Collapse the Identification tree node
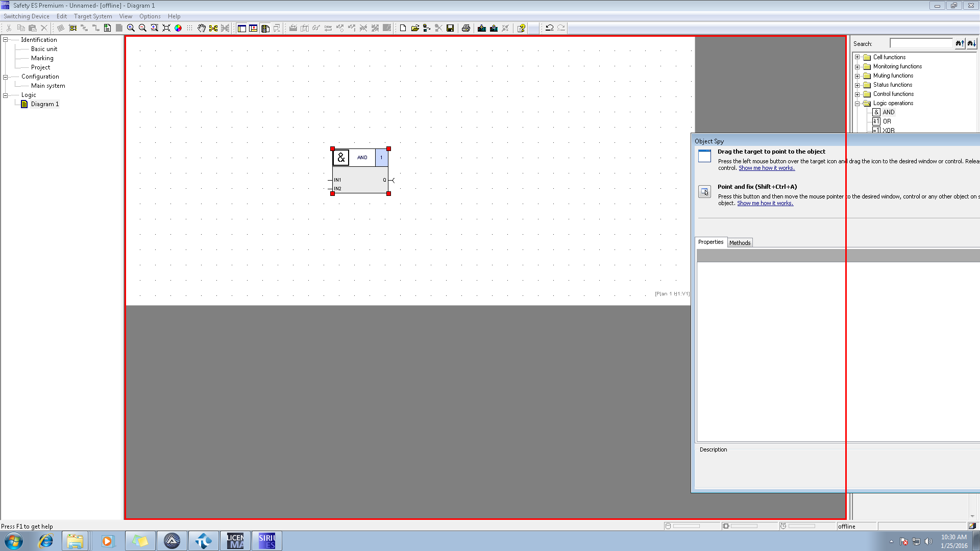The height and width of the screenshot is (551, 980). point(6,40)
